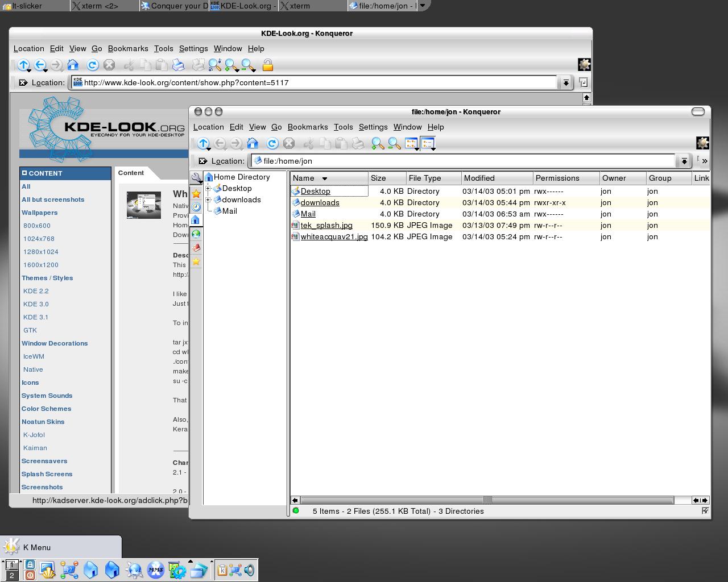Image resolution: width=728 pixels, height=582 pixels.
Task: Expand the Desktop node in sidebar tree
Action: [208, 188]
